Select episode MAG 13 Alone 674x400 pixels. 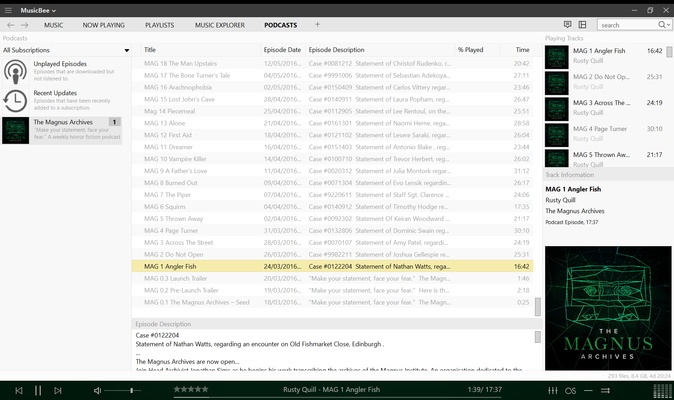(x=332, y=123)
